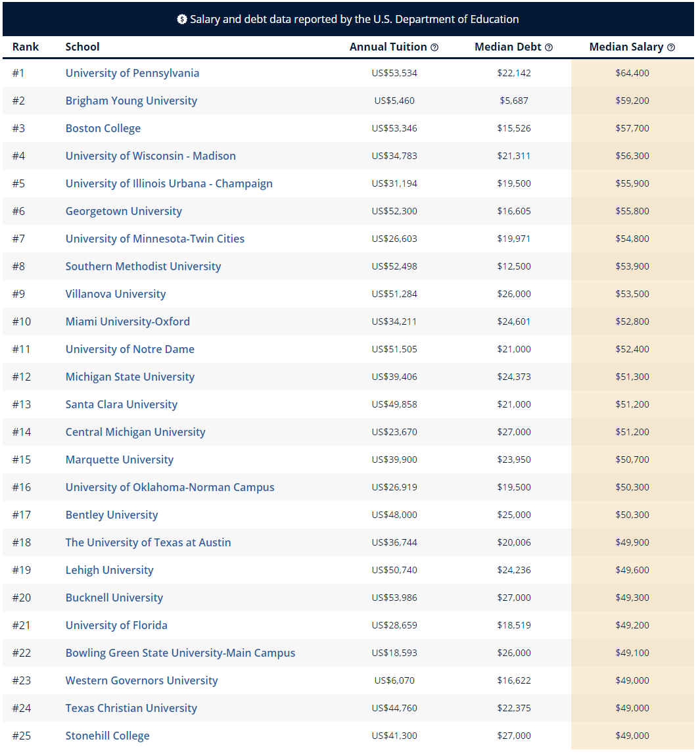Click median debt $24,373
700x756 pixels.
[514, 377]
